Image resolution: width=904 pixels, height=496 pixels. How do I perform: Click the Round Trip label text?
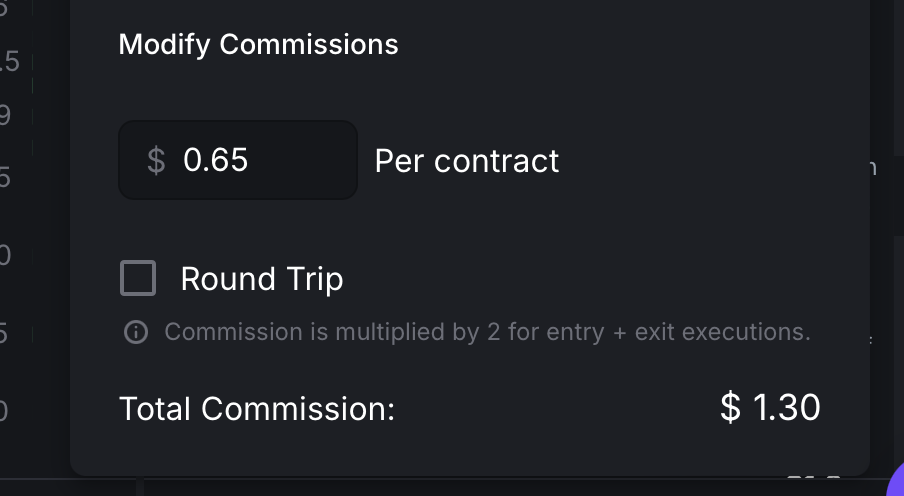click(x=262, y=279)
